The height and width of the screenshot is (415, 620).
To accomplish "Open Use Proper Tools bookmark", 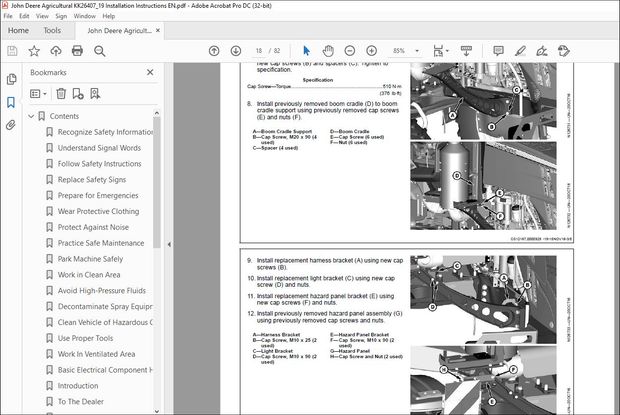I will coord(85,338).
